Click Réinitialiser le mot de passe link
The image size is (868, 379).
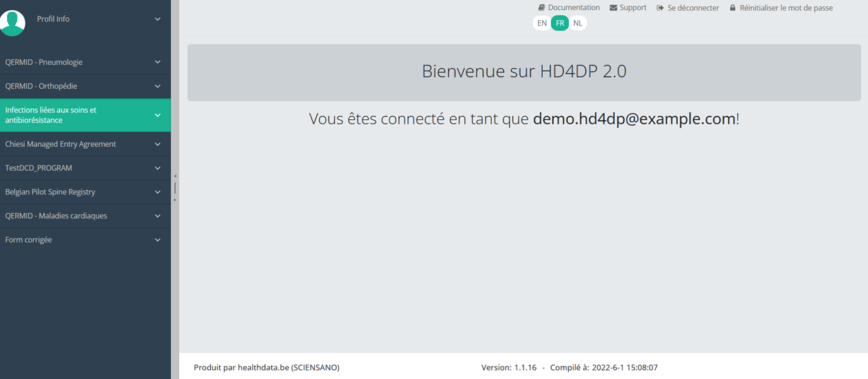[x=786, y=8]
